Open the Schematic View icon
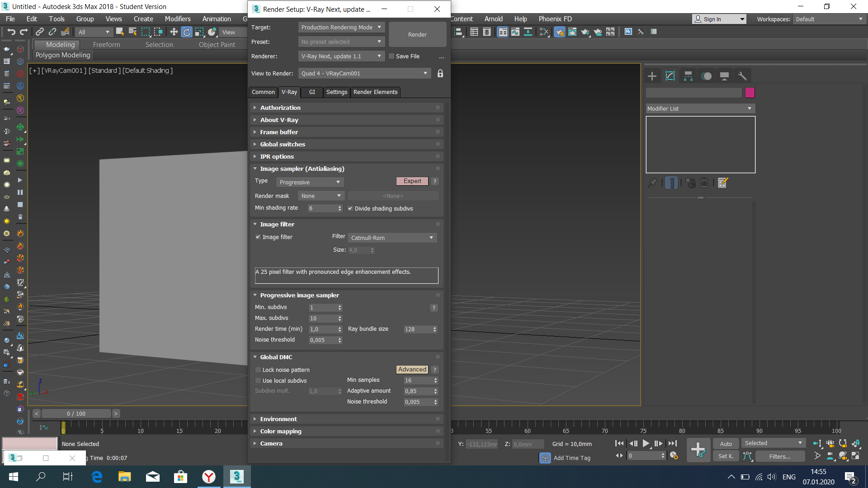The width and height of the screenshot is (868, 488). [528, 32]
